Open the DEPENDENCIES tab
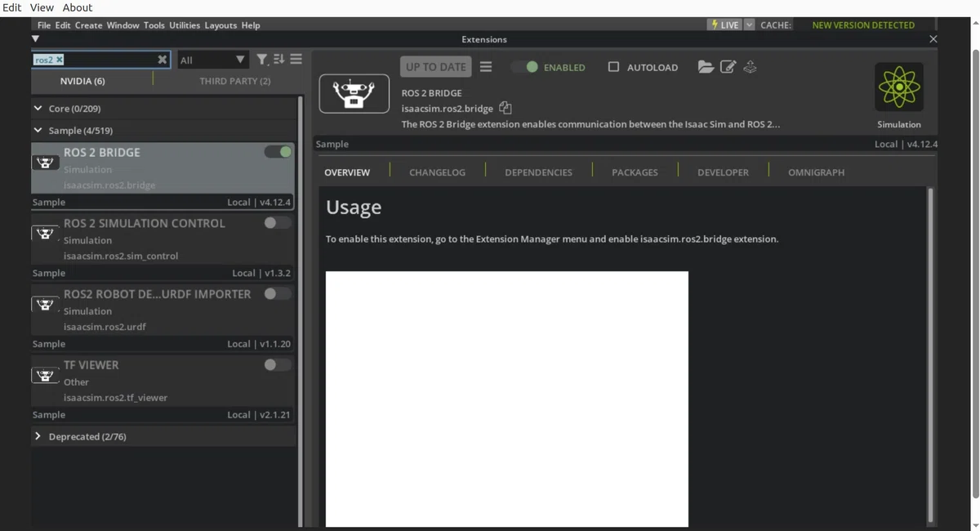 (x=538, y=172)
